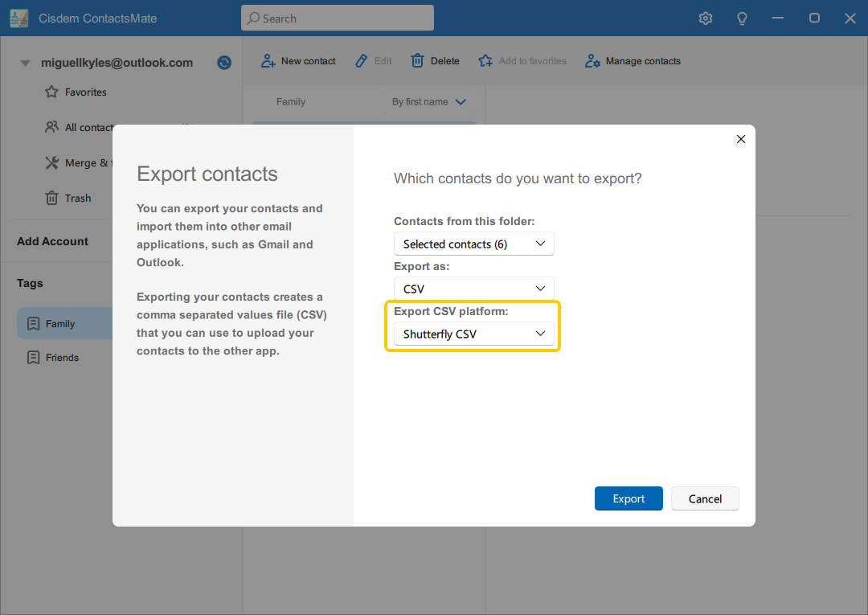Open the Selected contacts (6) dropdown
Viewport: 868px width, 615px height.
click(x=473, y=244)
